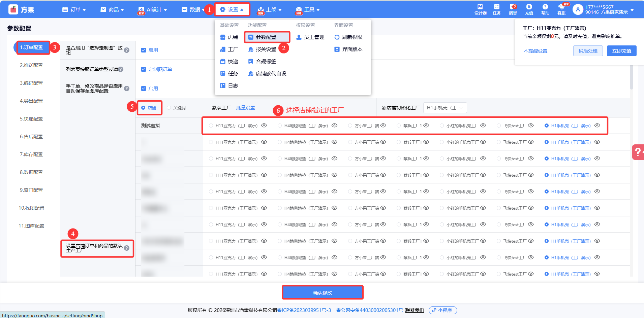Expand the 新店铺初始化工厂 dropdown

click(445, 108)
